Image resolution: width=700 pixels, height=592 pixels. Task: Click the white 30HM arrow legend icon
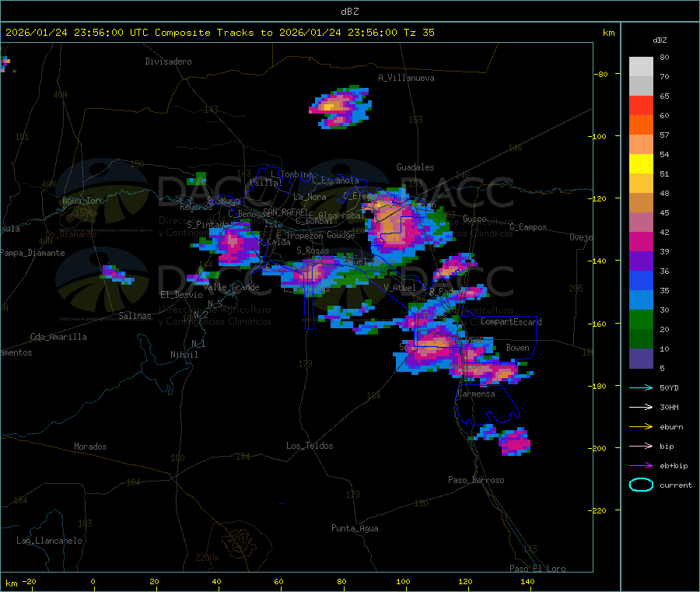641,407
